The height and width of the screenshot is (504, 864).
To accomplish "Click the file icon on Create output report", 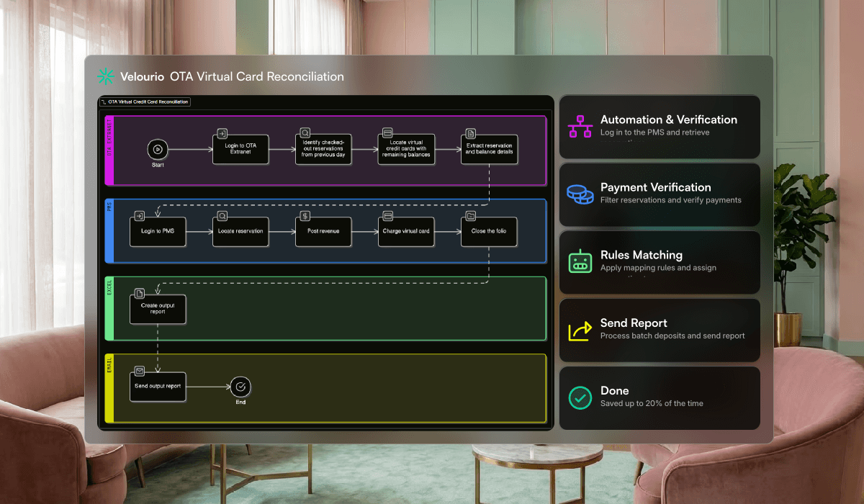I will [140, 293].
